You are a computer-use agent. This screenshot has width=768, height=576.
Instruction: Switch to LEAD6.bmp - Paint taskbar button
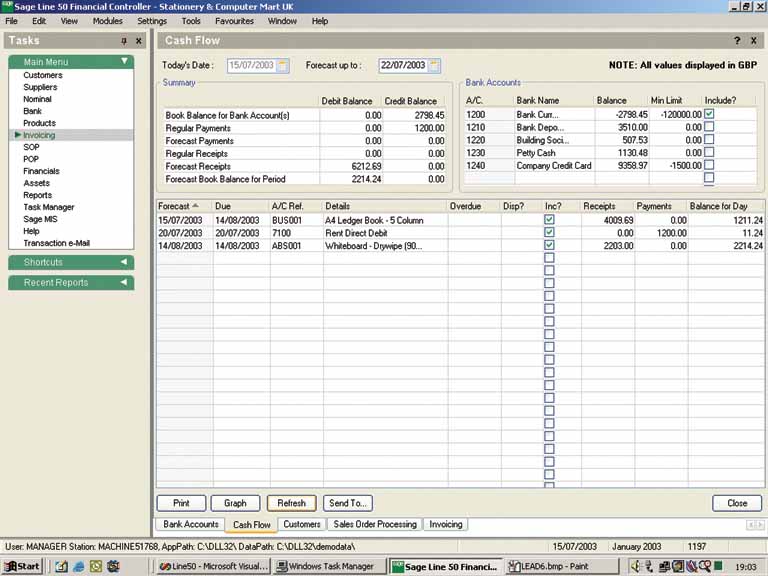(x=561, y=566)
